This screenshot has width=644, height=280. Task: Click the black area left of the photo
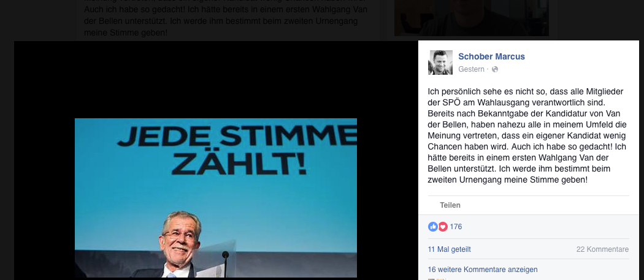44,197
